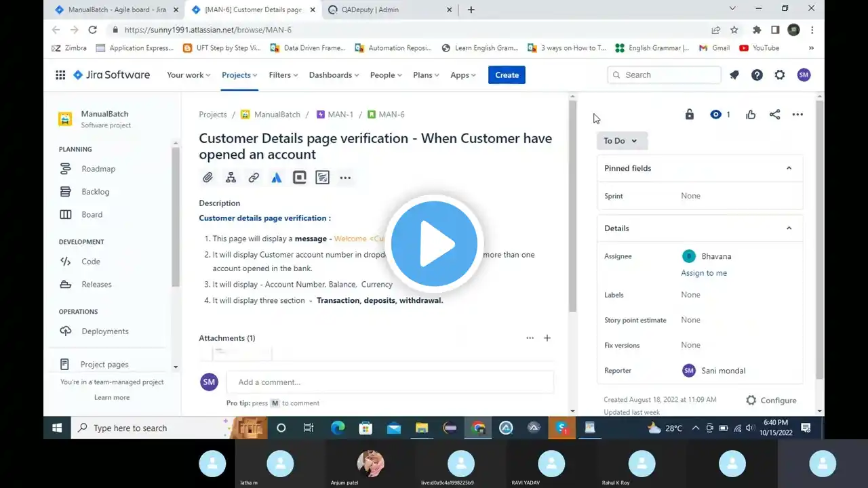Click Learn more about team-managed project

click(112, 397)
